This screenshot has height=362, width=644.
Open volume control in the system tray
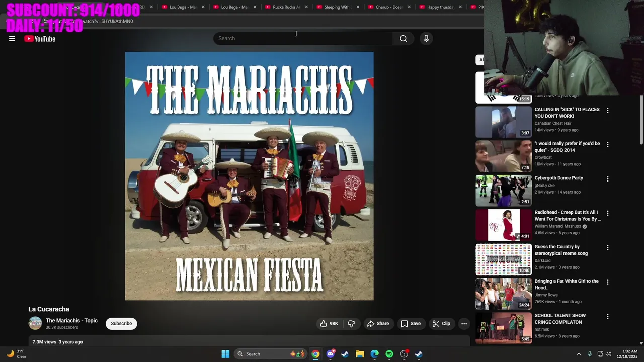click(608, 354)
